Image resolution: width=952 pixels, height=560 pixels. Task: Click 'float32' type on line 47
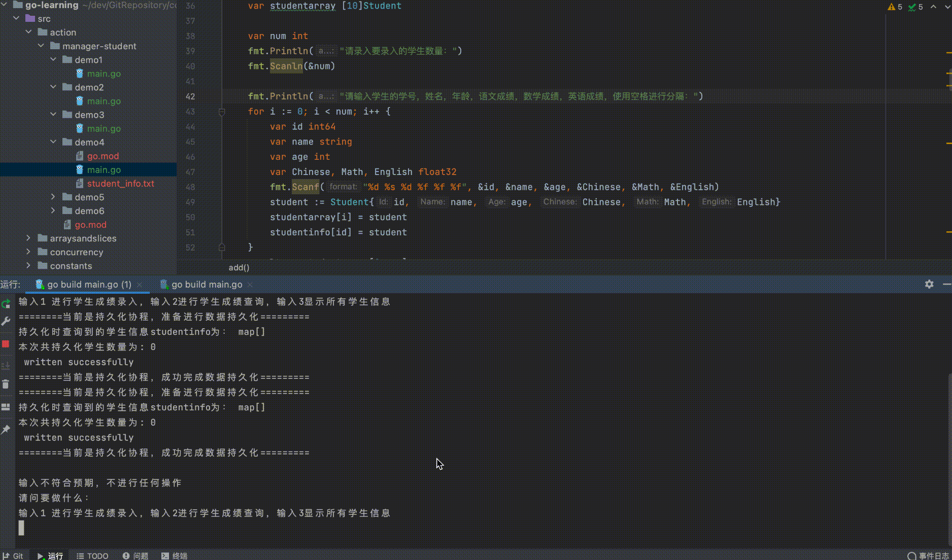pos(437,171)
